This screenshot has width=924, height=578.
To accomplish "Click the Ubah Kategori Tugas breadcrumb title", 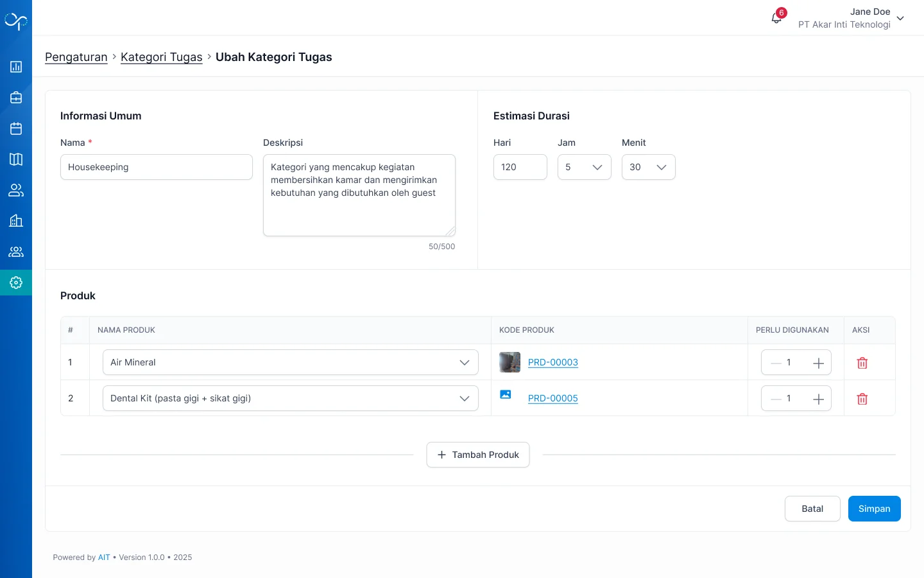I will (274, 57).
